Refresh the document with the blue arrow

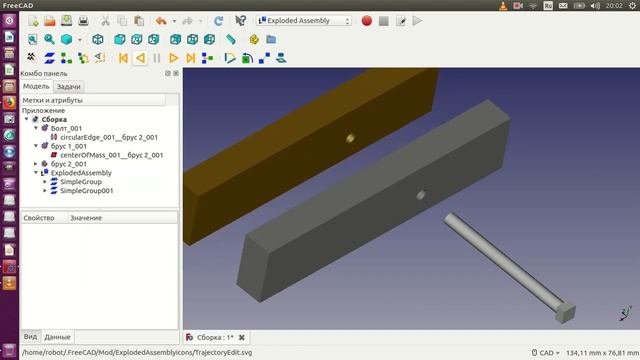(x=219, y=21)
